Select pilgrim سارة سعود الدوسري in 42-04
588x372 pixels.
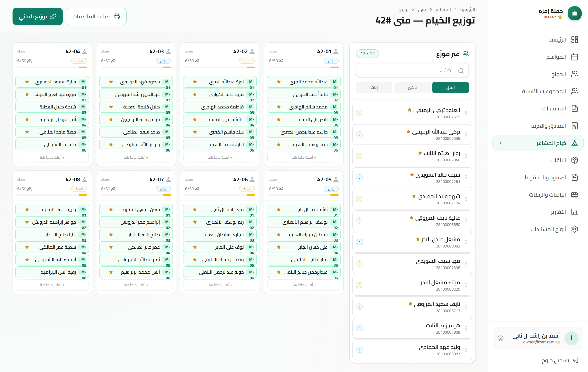click(x=52, y=82)
